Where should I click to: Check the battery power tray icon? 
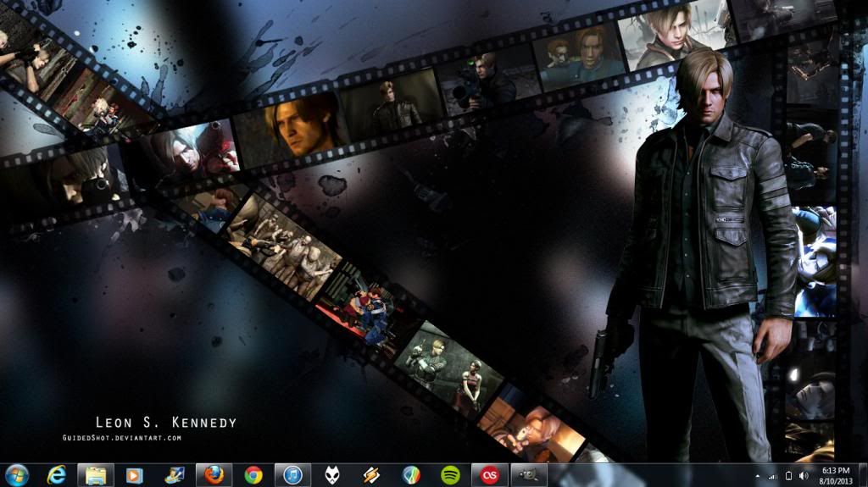pos(789,476)
